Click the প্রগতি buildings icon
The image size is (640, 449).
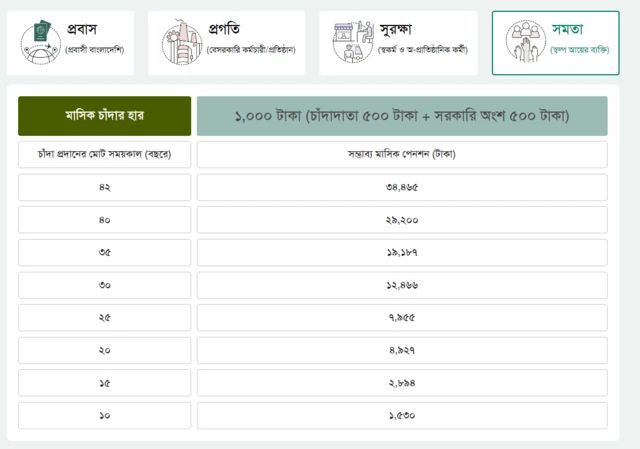pos(183,42)
